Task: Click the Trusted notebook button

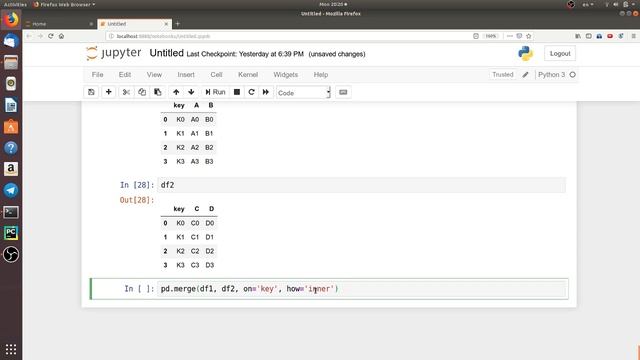Action: (x=502, y=75)
